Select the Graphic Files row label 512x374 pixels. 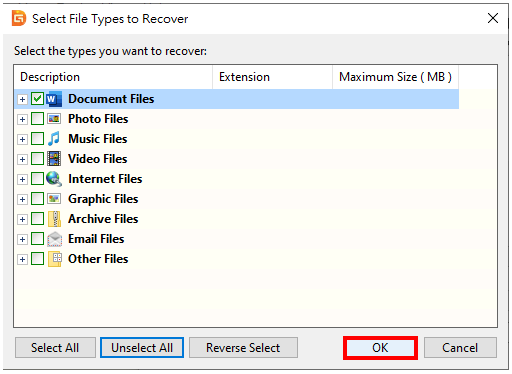pyautogui.click(x=103, y=199)
